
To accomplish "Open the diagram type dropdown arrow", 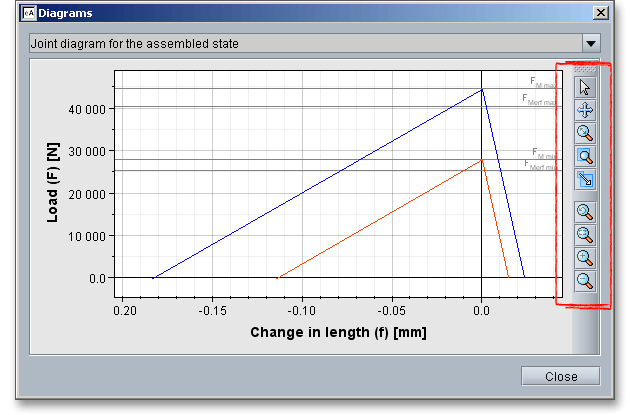I will pyautogui.click(x=590, y=44).
